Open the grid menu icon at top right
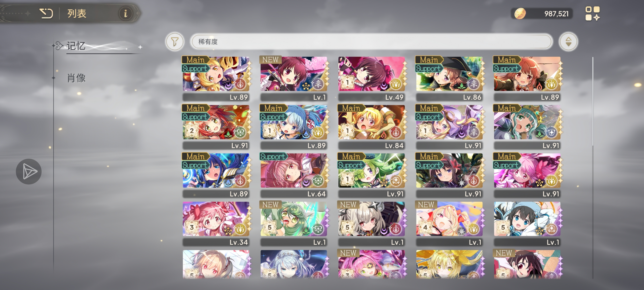 pyautogui.click(x=592, y=13)
